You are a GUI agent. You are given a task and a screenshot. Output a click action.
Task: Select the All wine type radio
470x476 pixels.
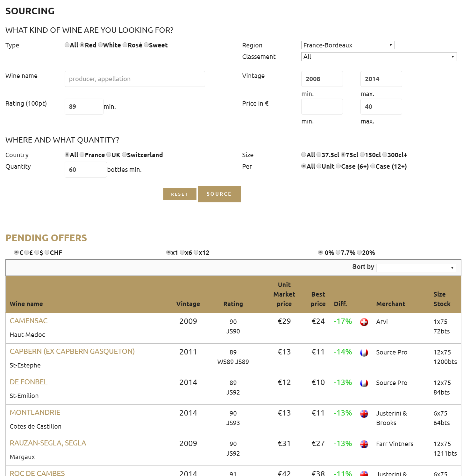(x=67, y=45)
